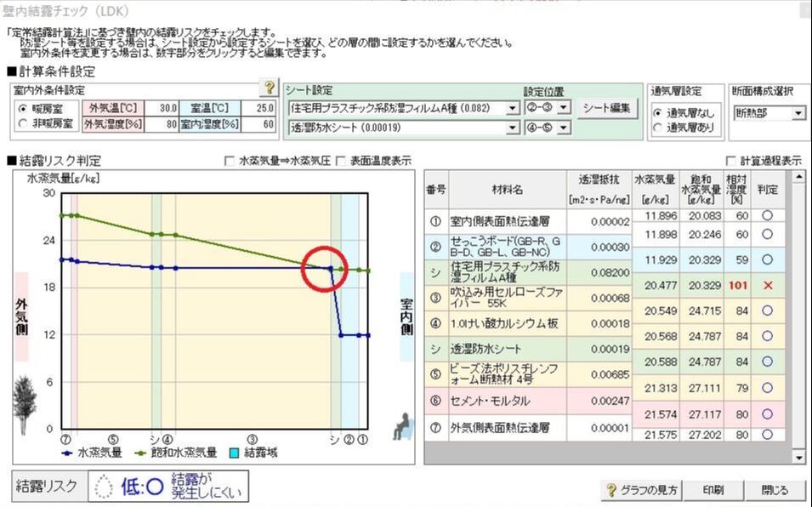Click the 相対湿度 column header

click(x=736, y=190)
